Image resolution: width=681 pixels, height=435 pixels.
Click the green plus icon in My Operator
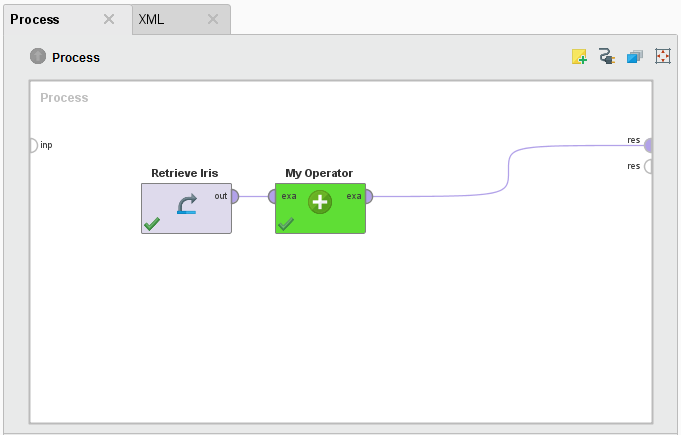[320, 202]
